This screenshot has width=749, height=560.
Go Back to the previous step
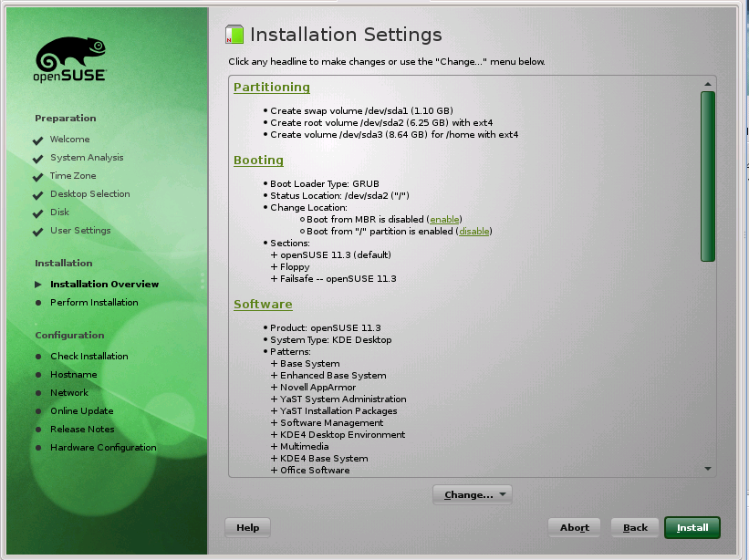coord(635,527)
